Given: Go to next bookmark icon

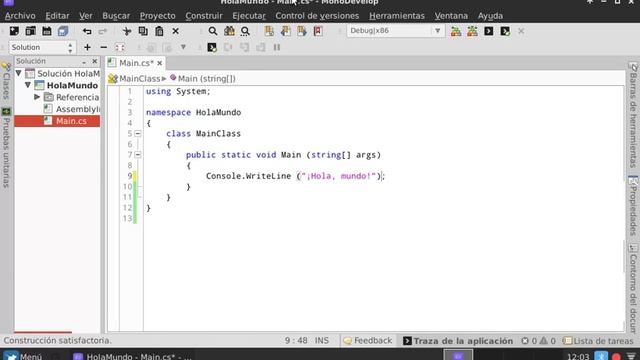Looking at the screenshot, I should (x=302, y=31).
